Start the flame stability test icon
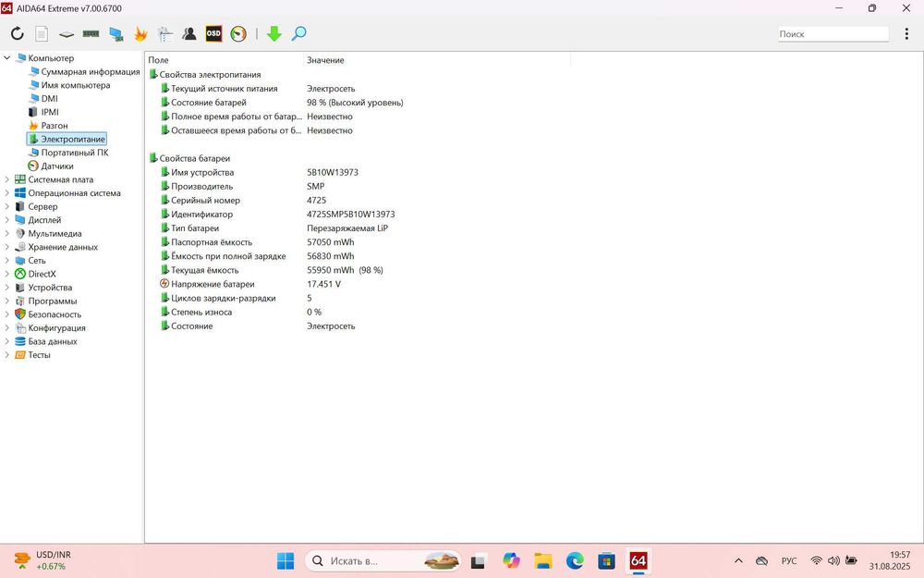Screen dimensions: 924x578 click(x=140, y=33)
